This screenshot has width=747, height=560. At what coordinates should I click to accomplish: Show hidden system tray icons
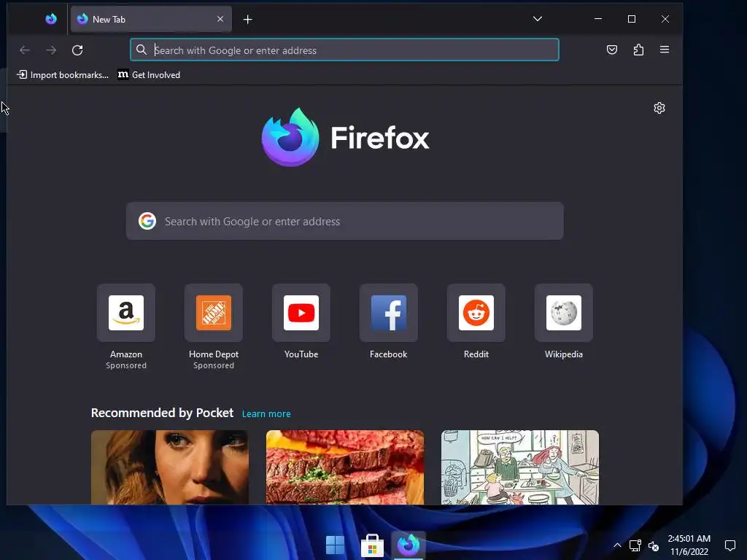coord(617,545)
